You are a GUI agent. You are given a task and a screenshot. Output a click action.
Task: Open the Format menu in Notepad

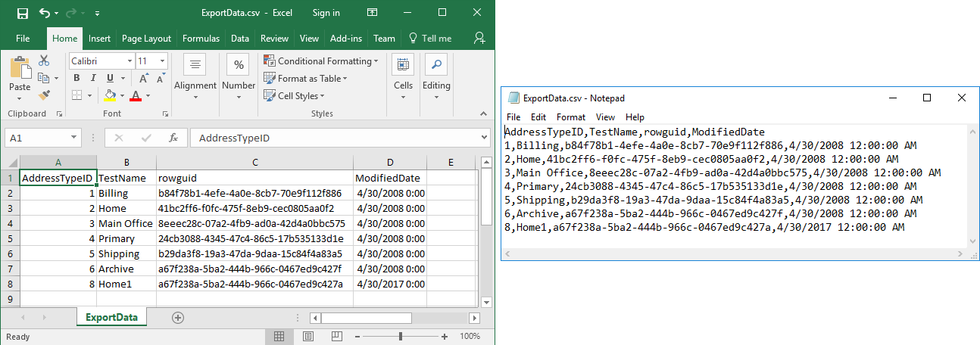point(570,117)
